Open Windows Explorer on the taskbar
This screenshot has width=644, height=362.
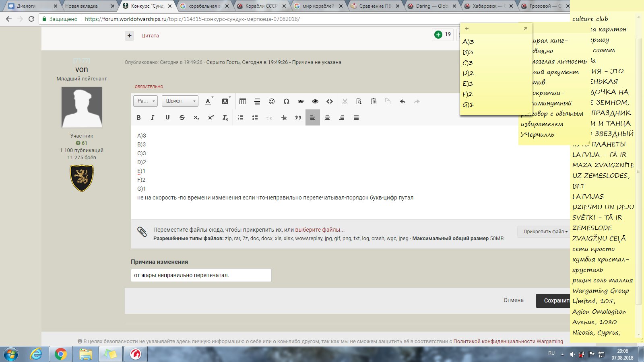click(x=86, y=354)
